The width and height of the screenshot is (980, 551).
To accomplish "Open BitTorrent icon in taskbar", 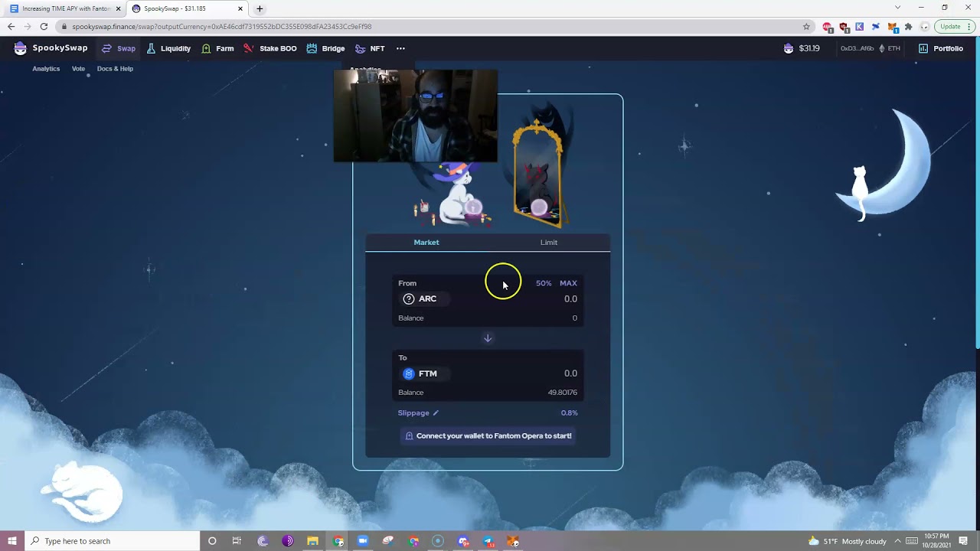I will [x=263, y=541].
